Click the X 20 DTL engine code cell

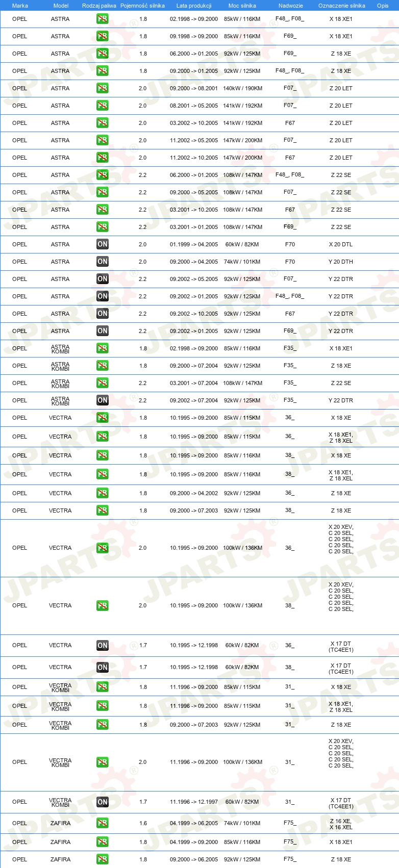click(x=341, y=244)
